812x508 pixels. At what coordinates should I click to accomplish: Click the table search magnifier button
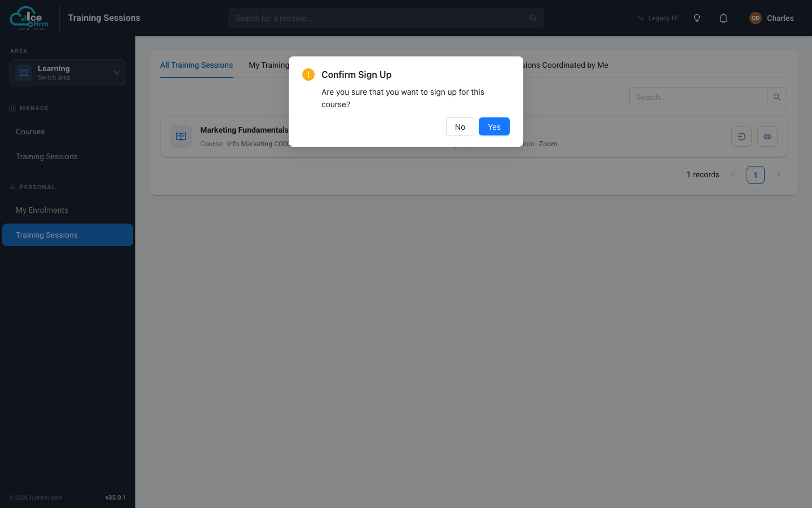tap(777, 97)
